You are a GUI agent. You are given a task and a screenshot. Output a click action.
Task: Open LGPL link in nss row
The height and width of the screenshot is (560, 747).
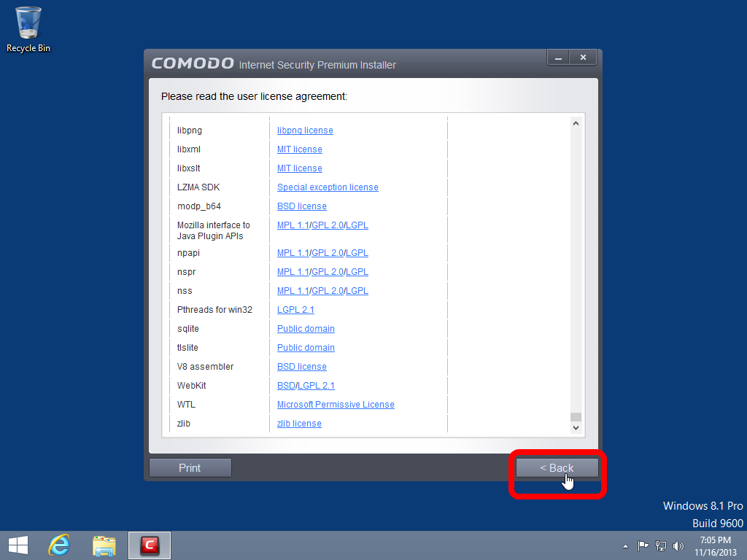coord(357,291)
